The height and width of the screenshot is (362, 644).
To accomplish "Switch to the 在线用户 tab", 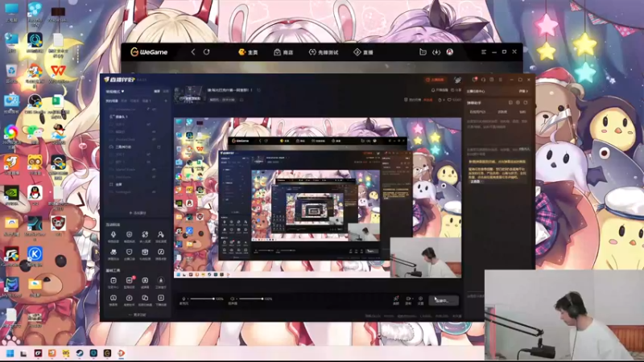I will coord(477,112).
